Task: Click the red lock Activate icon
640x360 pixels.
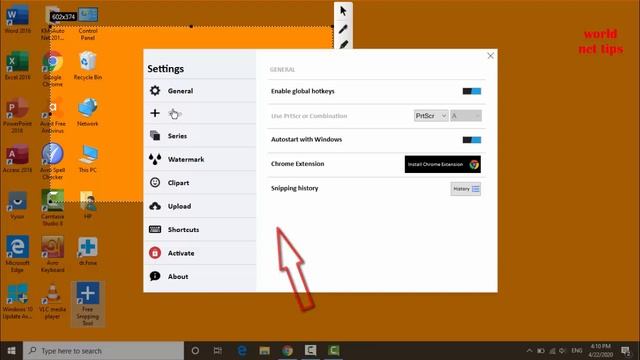Action: click(x=155, y=253)
